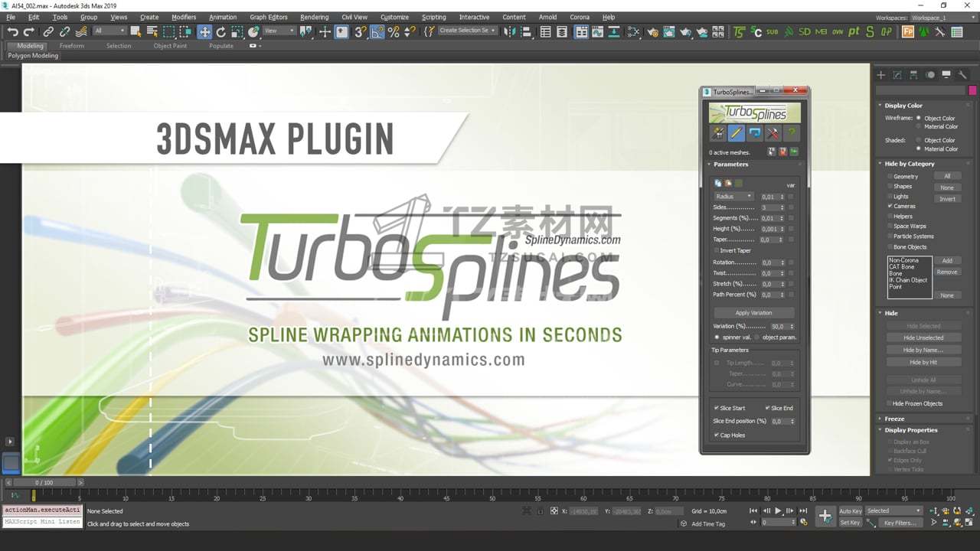Screen dimensions: 980x551
Task: Select the pencil tab in TurboSplines panel
Action: [736, 133]
